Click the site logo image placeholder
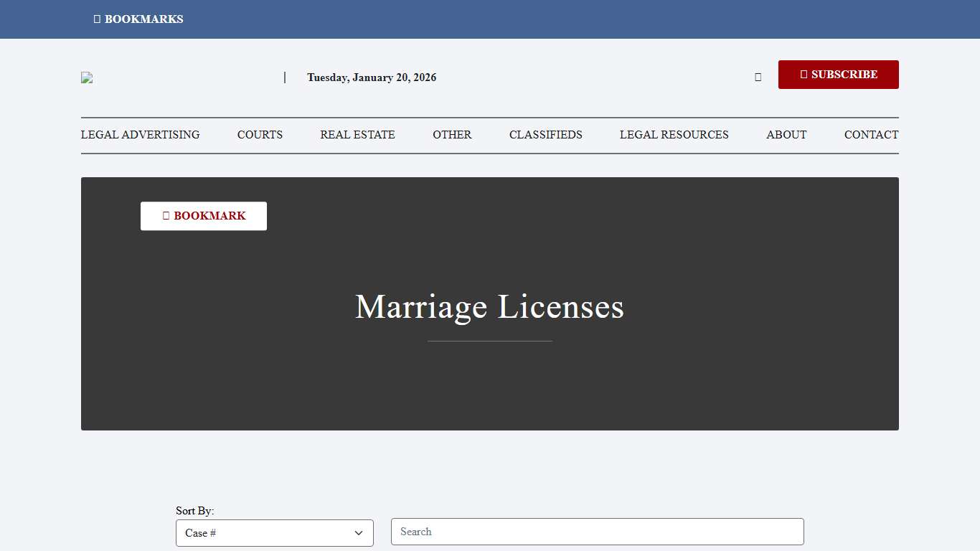Viewport: 980px width, 551px height. (x=87, y=77)
